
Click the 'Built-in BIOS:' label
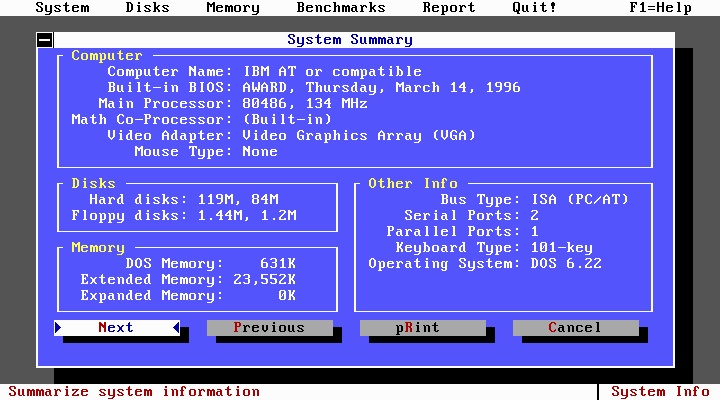[170, 88]
